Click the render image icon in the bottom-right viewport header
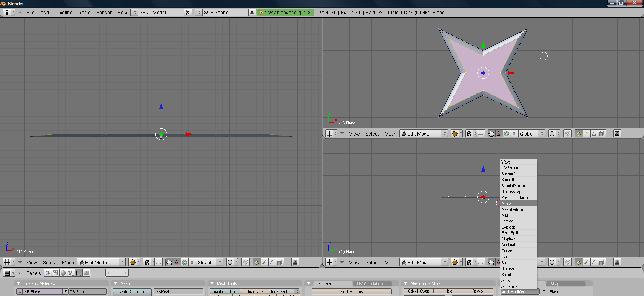This screenshot has width=644, height=296. [x=617, y=262]
